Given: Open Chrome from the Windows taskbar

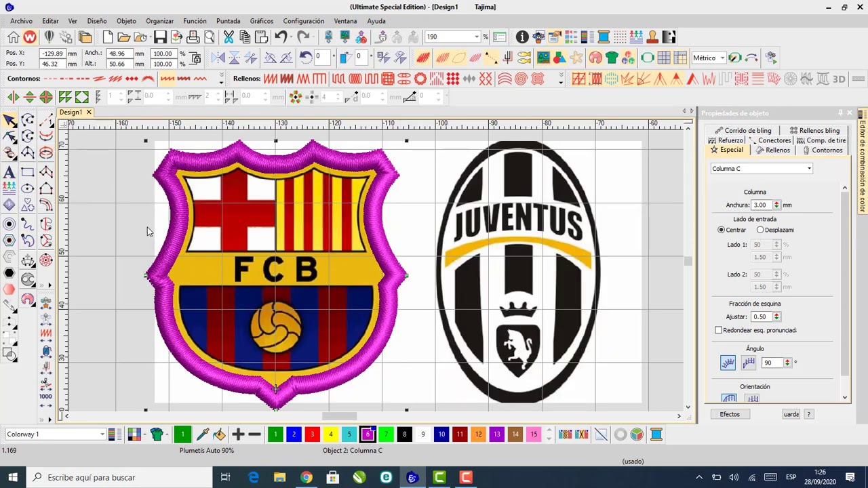Looking at the screenshot, I should [307, 477].
